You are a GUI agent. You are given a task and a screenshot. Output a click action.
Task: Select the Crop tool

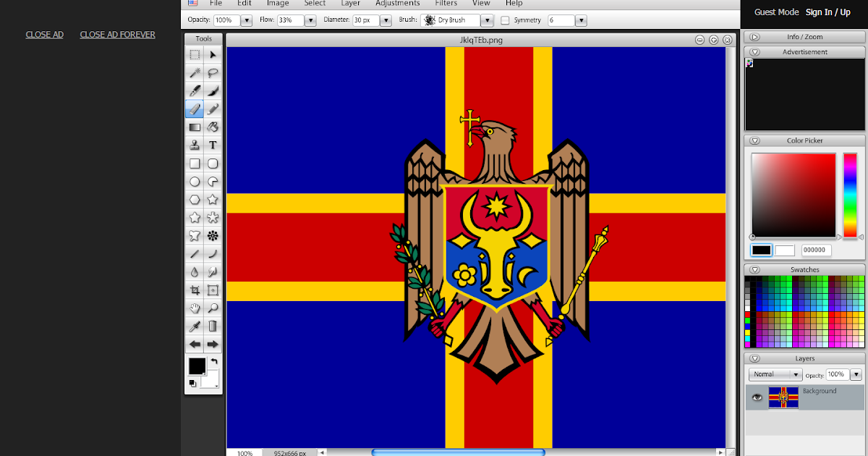[x=195, y=290]
